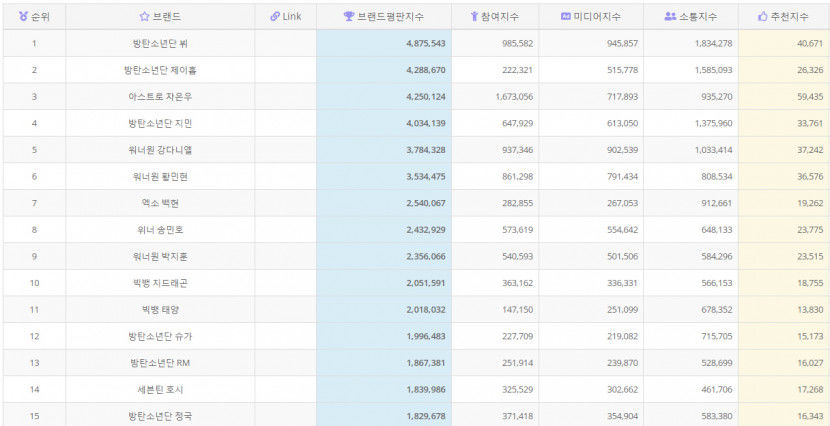This screenshot has height=426, width=830.
Task: Select brand name 방탄소년단 슈가
Action: [x=160, y=337]
